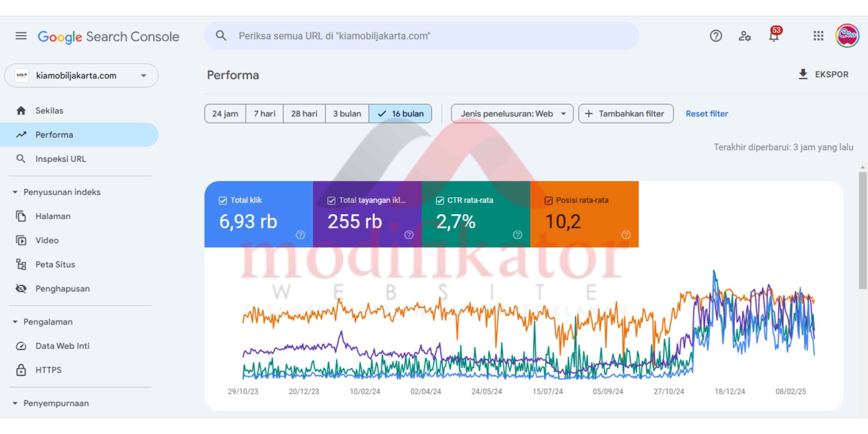
Task: Click the search magnifier icon
Action: (221, 36)
